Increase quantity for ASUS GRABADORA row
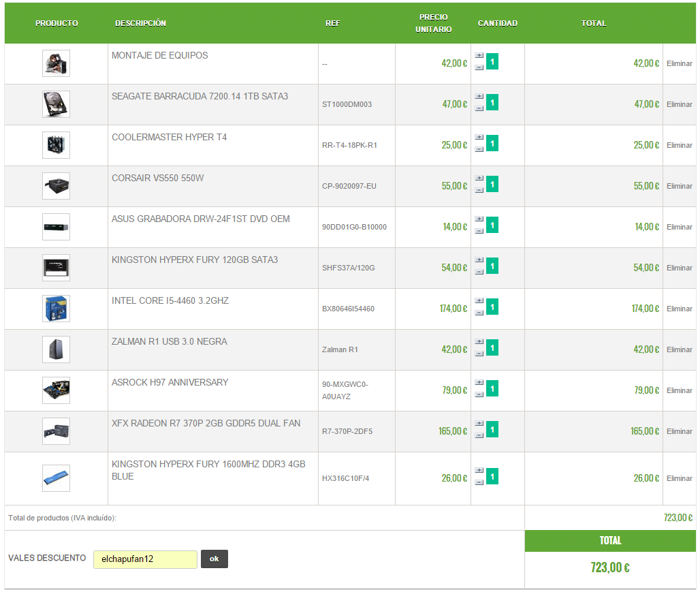This screenshot has width=700, height=592. 479,219
